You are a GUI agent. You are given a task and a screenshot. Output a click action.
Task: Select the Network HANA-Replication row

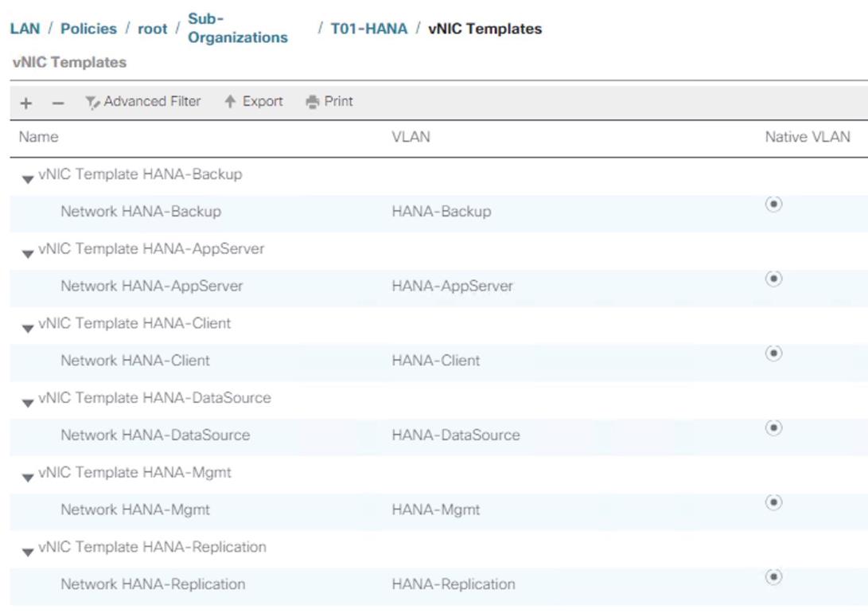(438, 586)
